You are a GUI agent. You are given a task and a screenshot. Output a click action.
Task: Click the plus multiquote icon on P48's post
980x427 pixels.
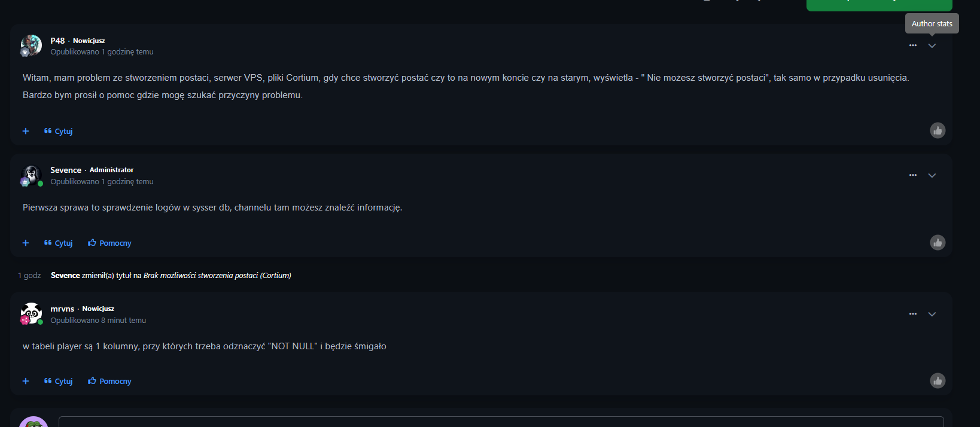[26, 131]
